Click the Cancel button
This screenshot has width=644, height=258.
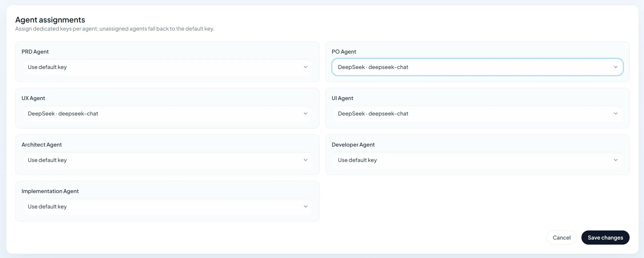click(561, 238)
